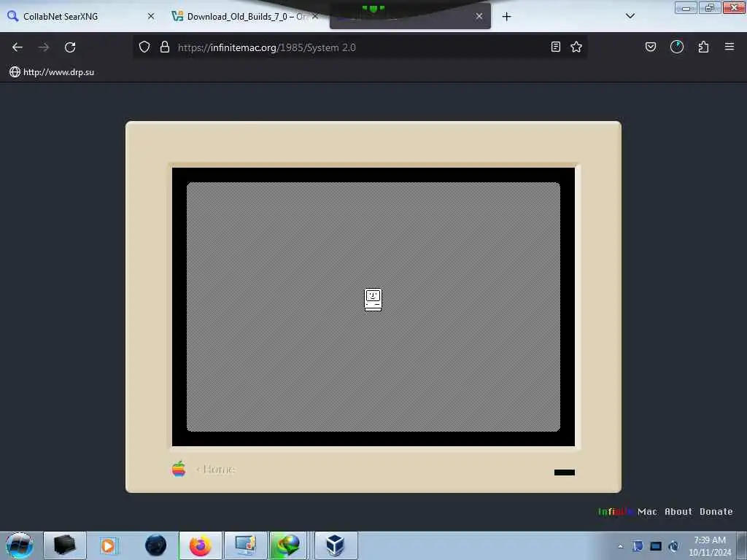Click the Show desktop strip

[x=742, y=545]
